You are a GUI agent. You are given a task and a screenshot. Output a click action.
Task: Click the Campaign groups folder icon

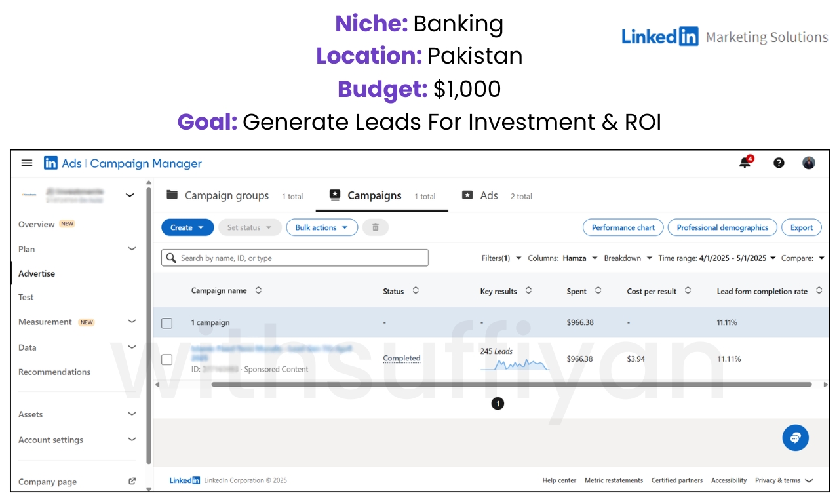click(x=172, y=195)
